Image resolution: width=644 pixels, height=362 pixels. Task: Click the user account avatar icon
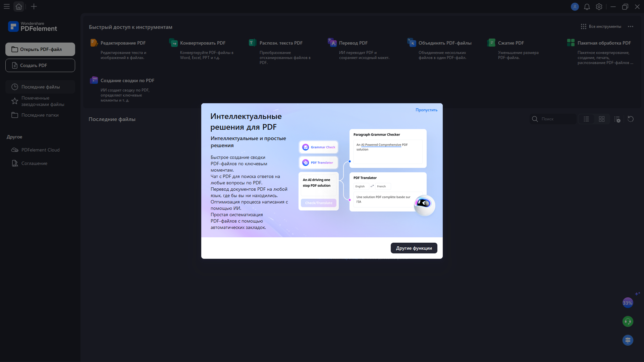[x=575, y=7]
